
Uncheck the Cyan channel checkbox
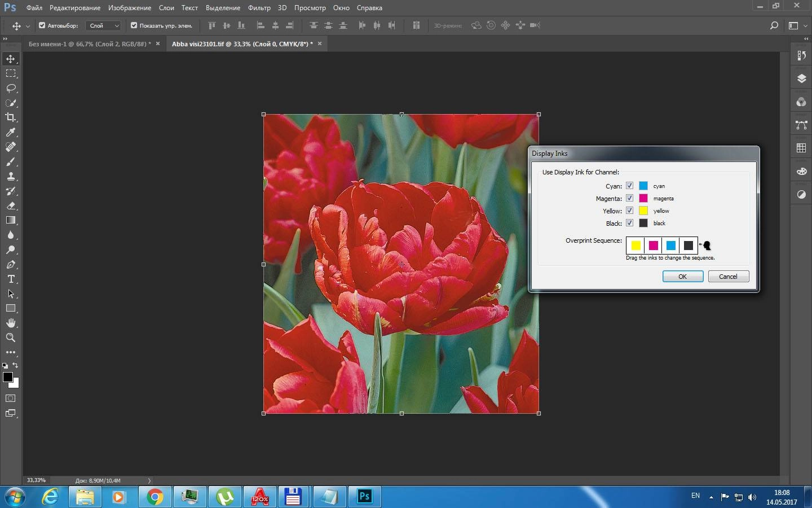[x=629, y=186]
